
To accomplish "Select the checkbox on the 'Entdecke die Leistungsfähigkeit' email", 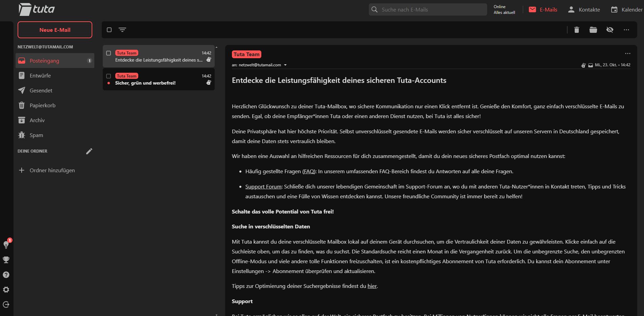I will (109, 53).
